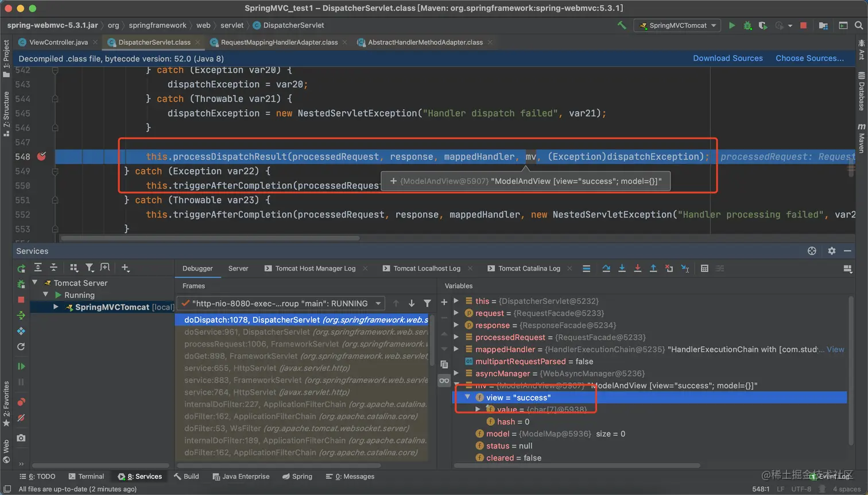Click Resume Program in Services sidebar
Screen dimensions: 868x495
pos(21,366)
